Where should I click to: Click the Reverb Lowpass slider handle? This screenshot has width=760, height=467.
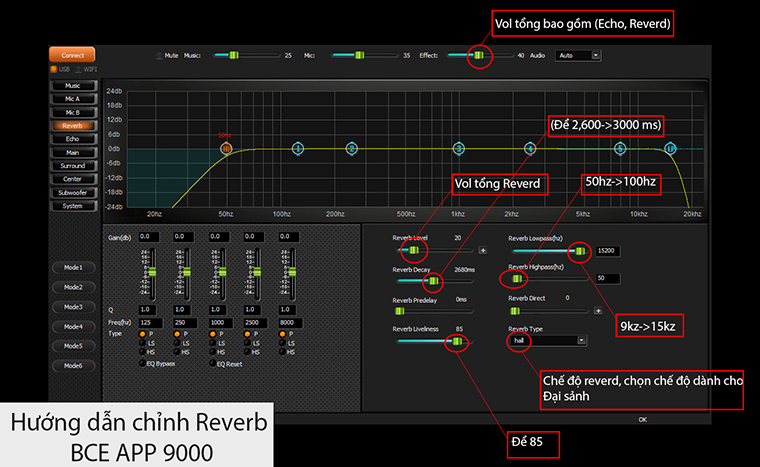[580, 251]
